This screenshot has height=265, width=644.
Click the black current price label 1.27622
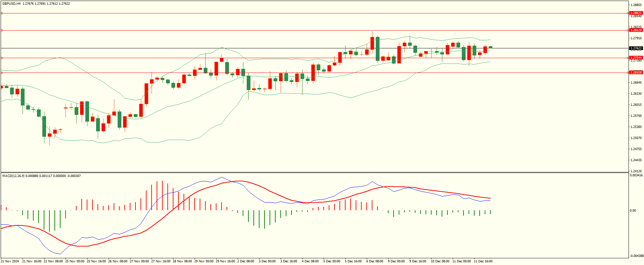(636, 48)
